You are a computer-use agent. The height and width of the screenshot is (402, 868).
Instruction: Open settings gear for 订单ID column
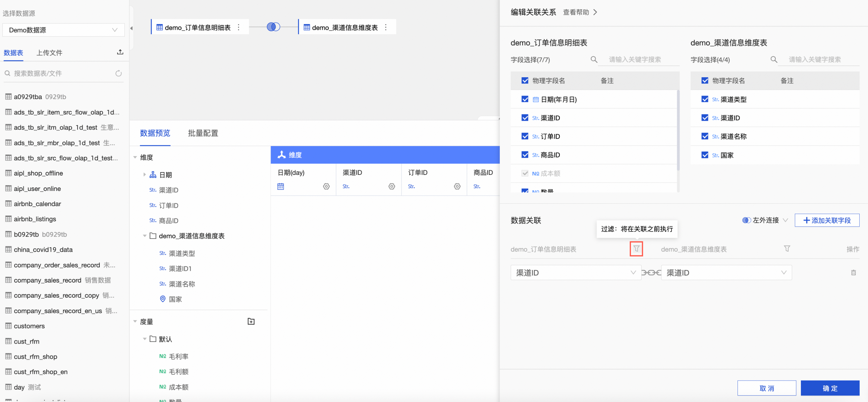point(457,186)
